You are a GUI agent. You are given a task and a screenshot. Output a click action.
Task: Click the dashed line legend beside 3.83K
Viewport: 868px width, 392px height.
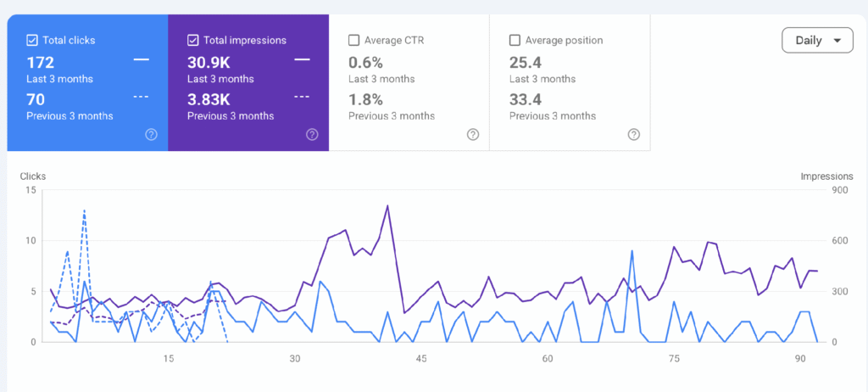302,97
